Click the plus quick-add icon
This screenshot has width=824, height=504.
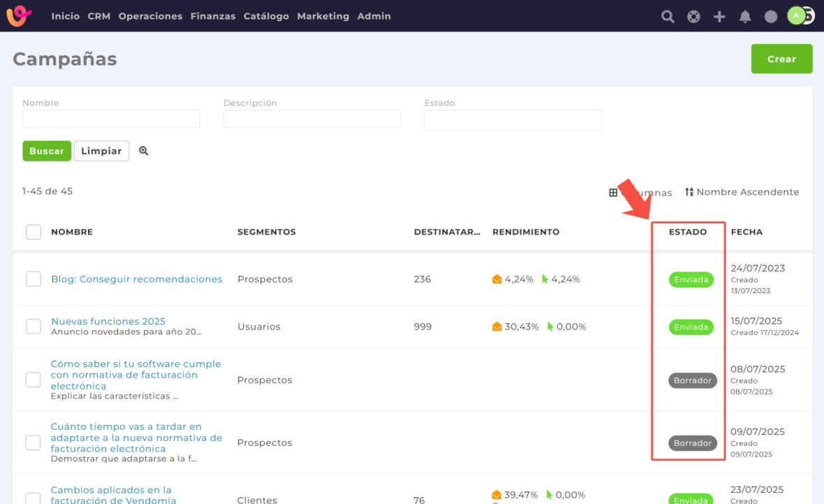coord(719,17)
